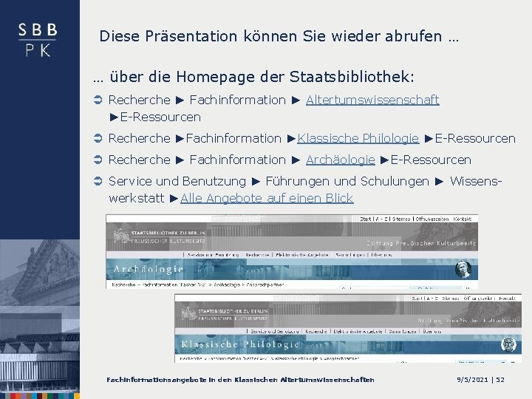Open Sammlungen menu in Archäologie screenshot
Viewport: 532px width, 399px height.
[x=349, y=255]
